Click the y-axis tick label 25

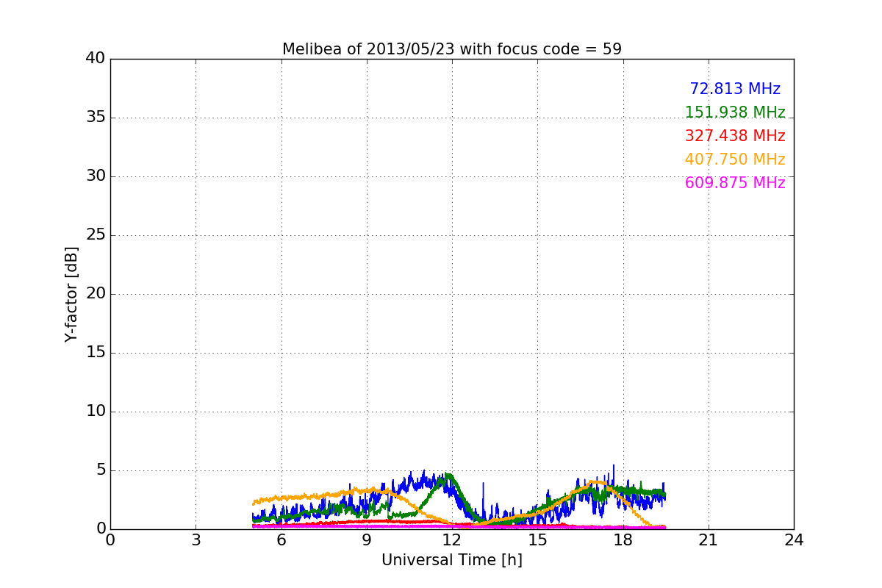point(96,234)
